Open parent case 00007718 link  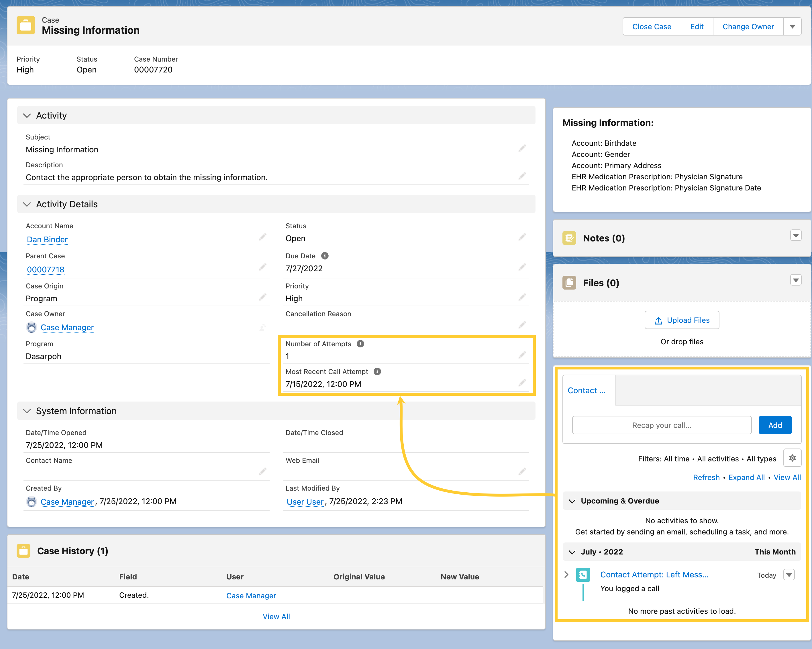[46, 270]
